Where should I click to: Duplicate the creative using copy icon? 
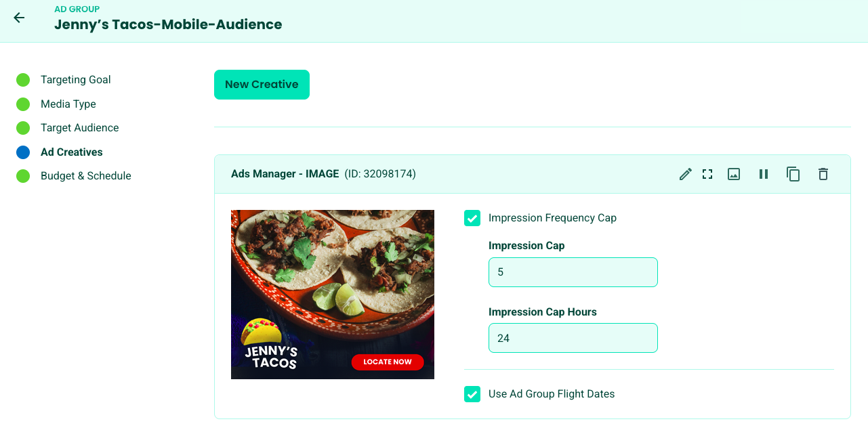(x=793, y=174)
